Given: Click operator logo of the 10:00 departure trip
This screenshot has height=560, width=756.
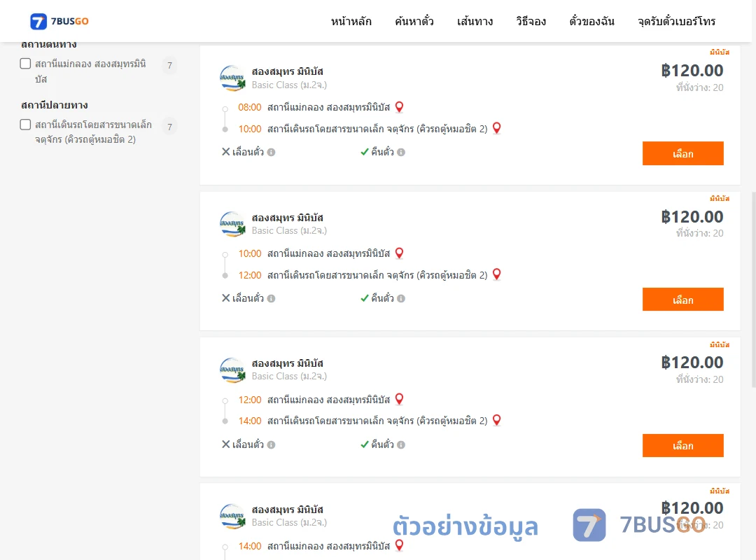Looking at the screenshot, I should tap(232, 224).
